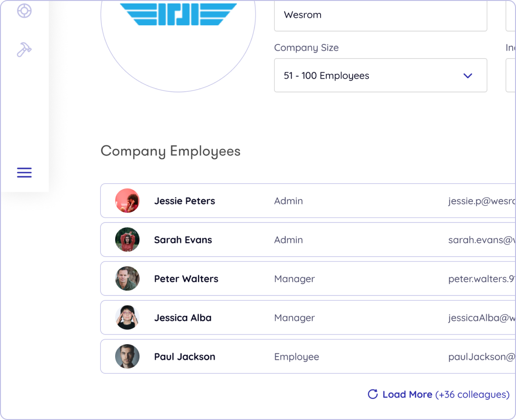
Task: Click the Load More refresh icon
Action: point(373,394)
